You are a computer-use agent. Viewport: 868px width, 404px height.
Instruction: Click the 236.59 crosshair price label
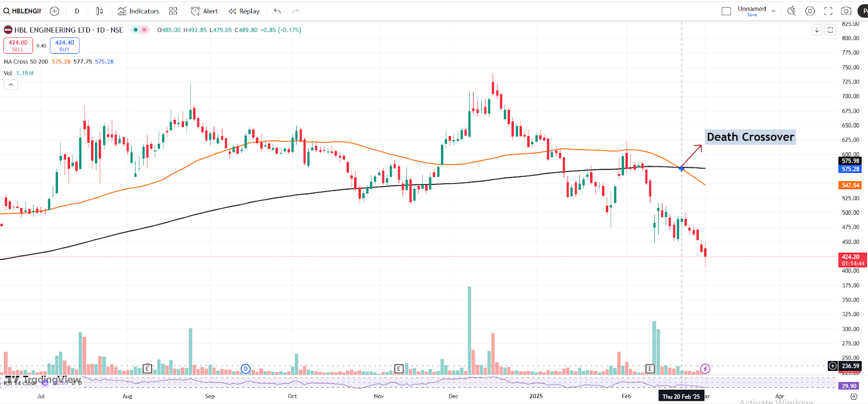tap(850, 366)
